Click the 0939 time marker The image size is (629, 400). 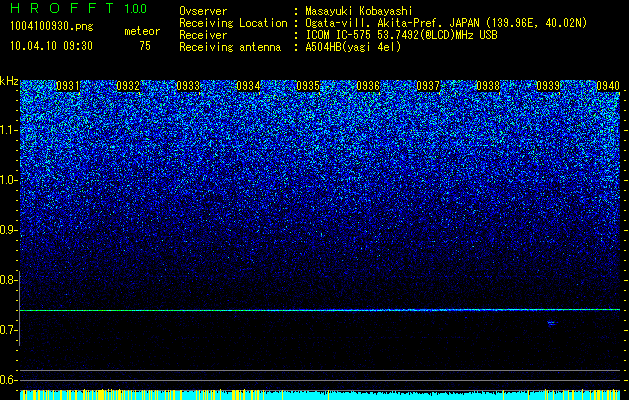[x=548, y=86]
